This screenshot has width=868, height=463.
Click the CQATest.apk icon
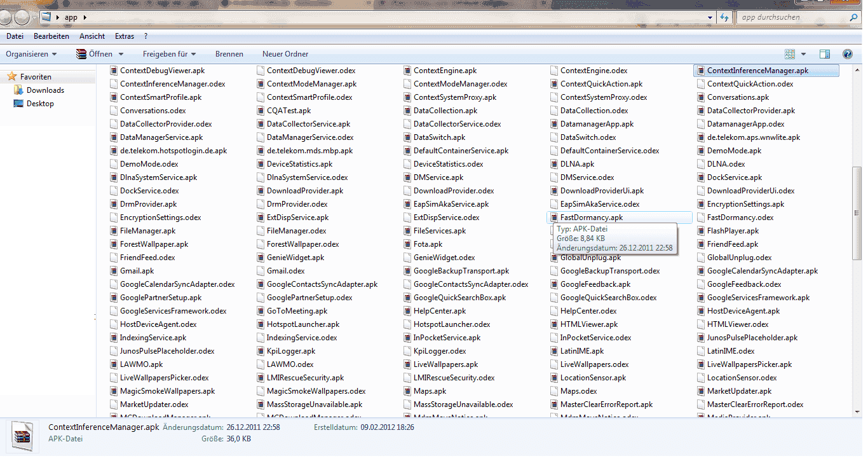[x=260, y=111]
